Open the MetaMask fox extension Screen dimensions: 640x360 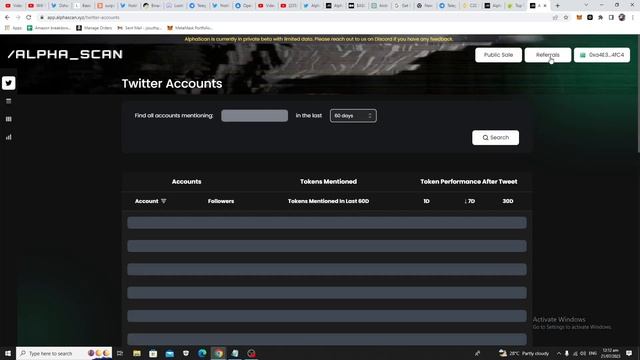tap(579, 18)
